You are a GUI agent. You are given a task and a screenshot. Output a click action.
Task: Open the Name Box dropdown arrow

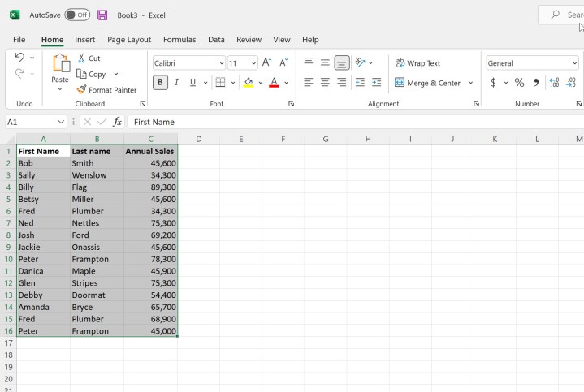(x=61, y=122)
